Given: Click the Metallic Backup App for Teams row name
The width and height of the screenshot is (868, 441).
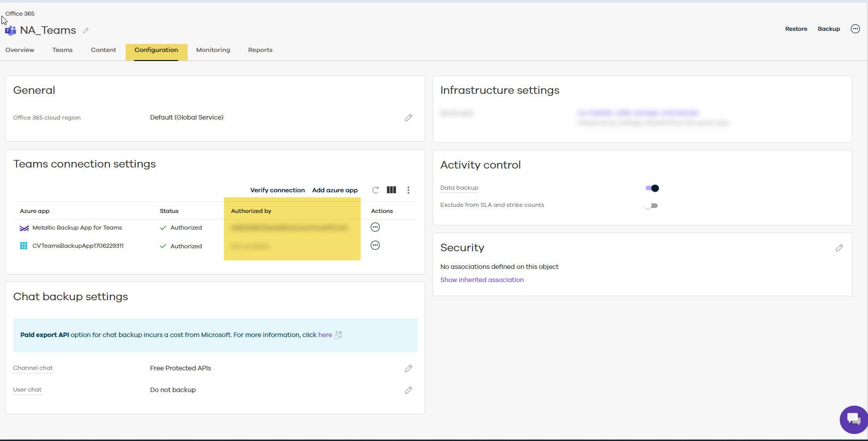Looking at the screenshot, I should [77, 228].
